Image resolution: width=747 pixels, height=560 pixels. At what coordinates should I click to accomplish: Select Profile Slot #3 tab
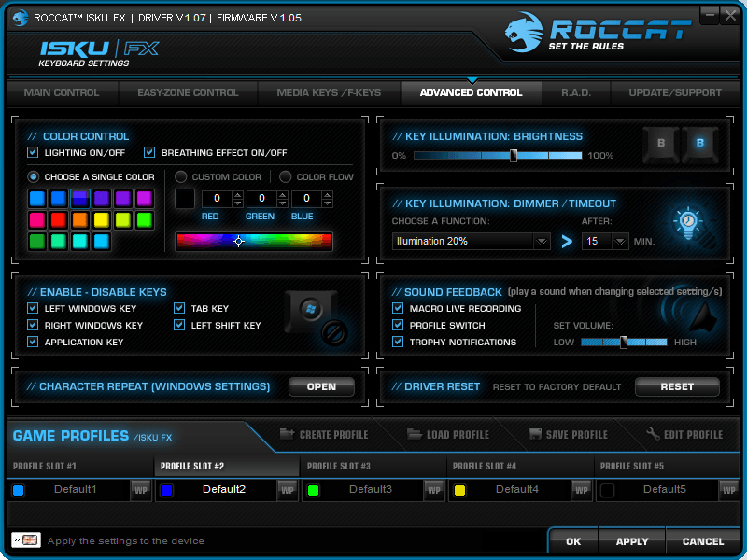point(373,466)
